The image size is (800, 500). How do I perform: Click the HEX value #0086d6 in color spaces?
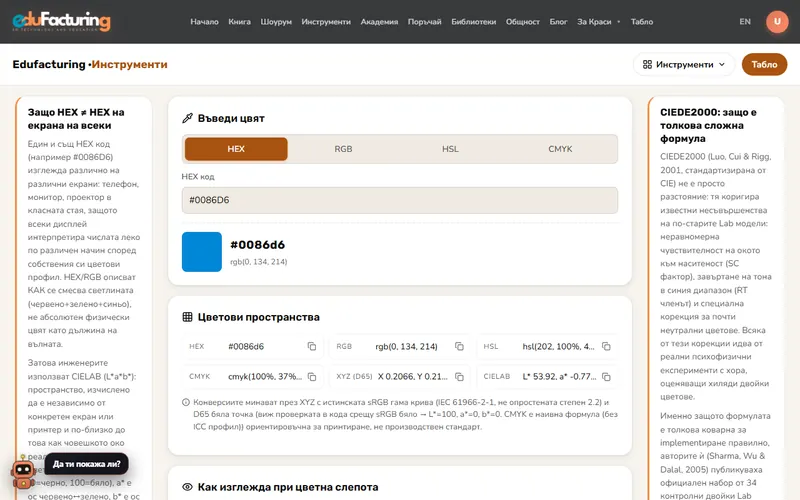click(x=246, y=346)
